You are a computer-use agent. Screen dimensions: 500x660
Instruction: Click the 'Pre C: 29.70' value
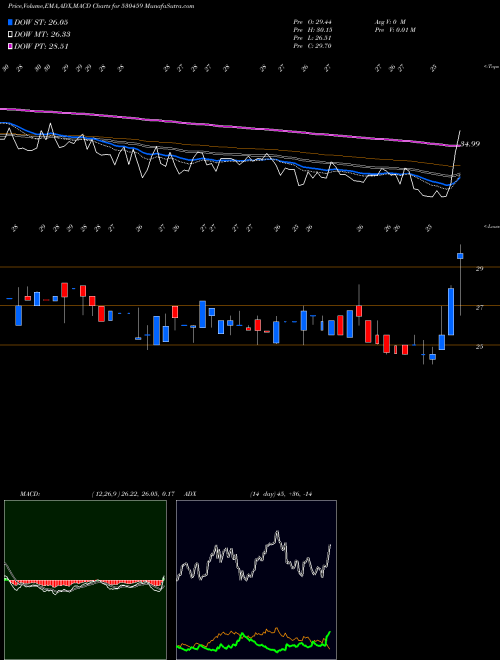click(x=313, y=46)
